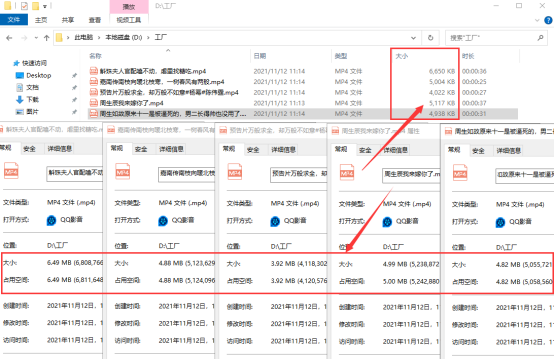
Task: Click the MP4 icon of the 4,022 KB file
Action: click(94, 92)
